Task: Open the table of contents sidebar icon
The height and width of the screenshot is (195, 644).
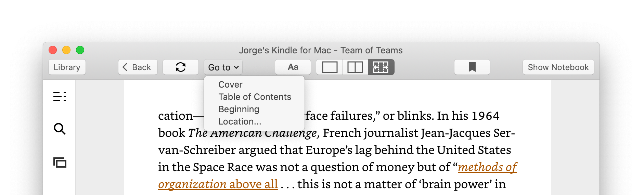Action: (x=60, y=96)
